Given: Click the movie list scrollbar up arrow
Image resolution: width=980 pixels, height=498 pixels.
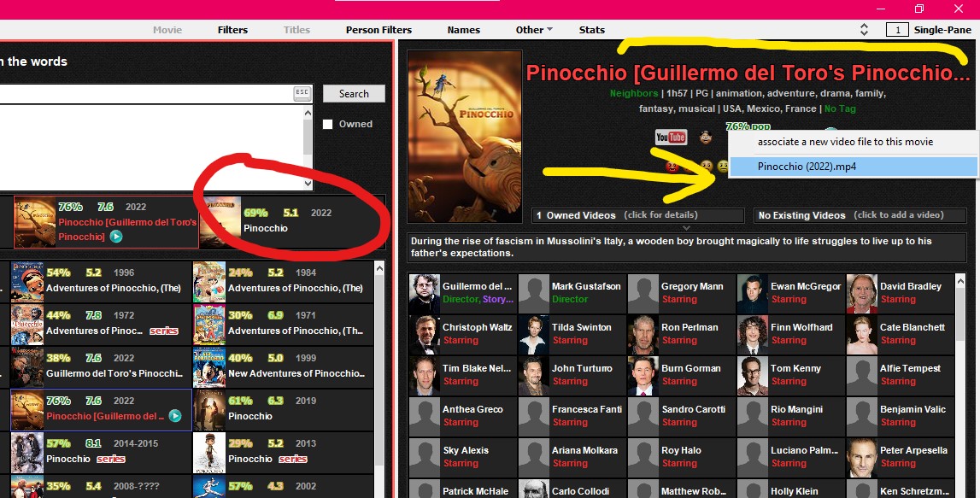Looking at the screenshot, I should coord(379,268).
